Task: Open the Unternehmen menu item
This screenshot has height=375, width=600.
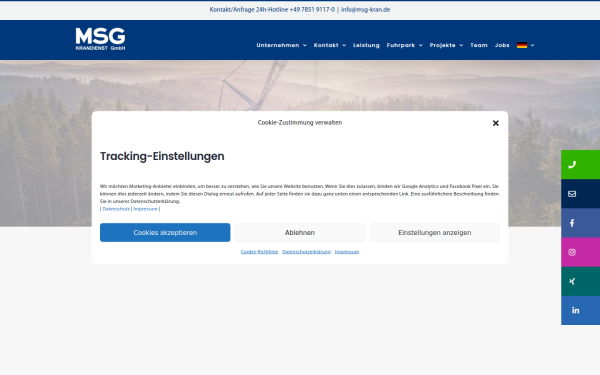Action: (278, 45)
